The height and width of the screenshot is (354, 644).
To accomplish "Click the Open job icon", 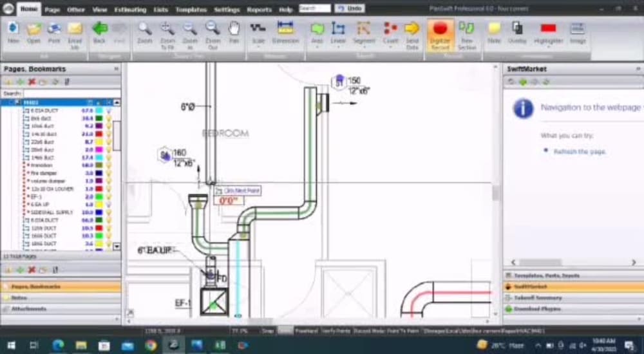I will point(33,29).
